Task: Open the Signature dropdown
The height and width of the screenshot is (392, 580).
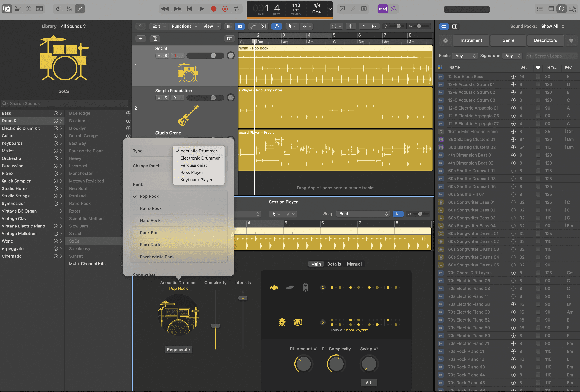Action: [x=512, y=56]
